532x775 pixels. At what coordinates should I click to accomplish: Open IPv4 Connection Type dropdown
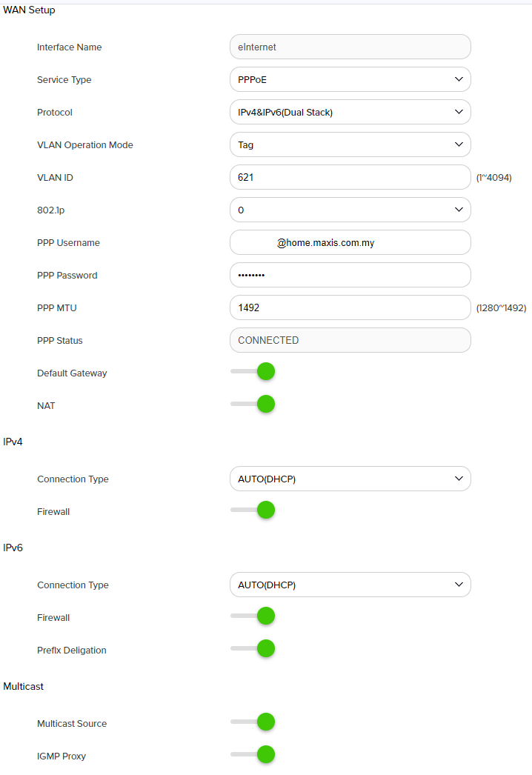350,479
